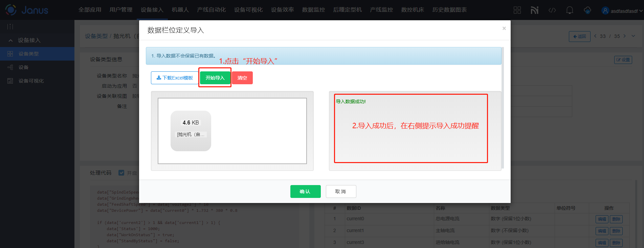The image size is (644, 248).
Task: Click 删除 for current1 row
Action: (616, 231)
